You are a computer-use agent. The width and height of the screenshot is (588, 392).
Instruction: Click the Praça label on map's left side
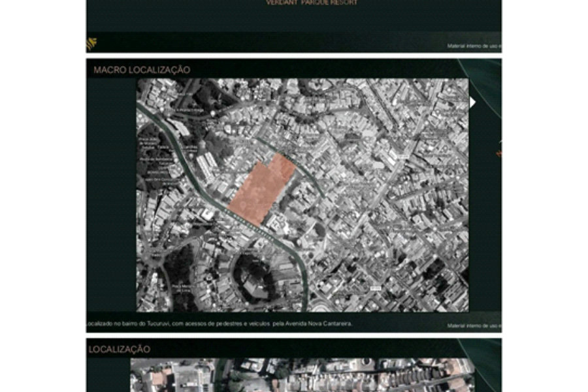click(148, 142)
